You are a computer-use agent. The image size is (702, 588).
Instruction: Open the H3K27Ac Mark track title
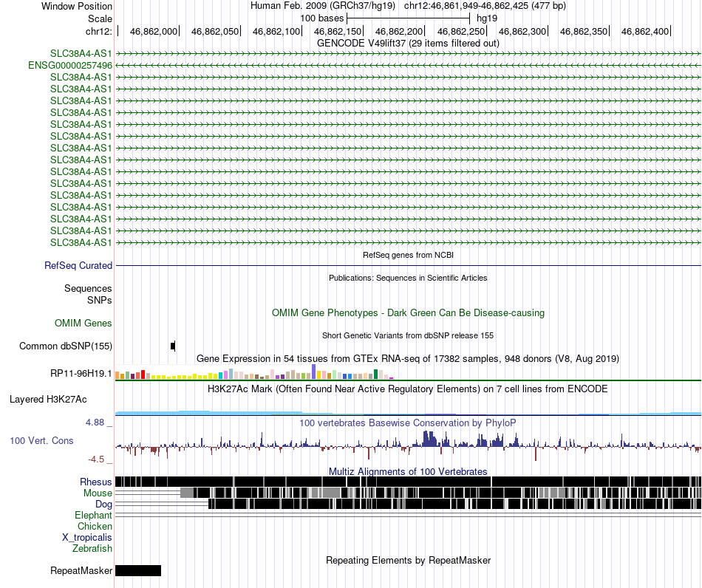[408, 389]
